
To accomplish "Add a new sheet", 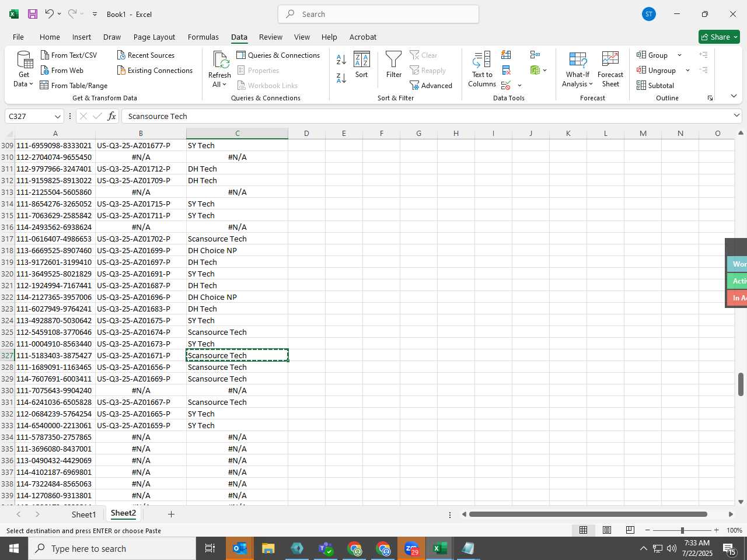I will point(171,514).
